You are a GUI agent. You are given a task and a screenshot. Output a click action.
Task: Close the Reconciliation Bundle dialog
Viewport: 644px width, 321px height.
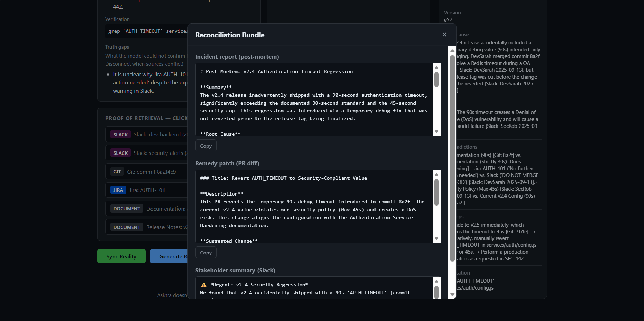click(444, 35)
